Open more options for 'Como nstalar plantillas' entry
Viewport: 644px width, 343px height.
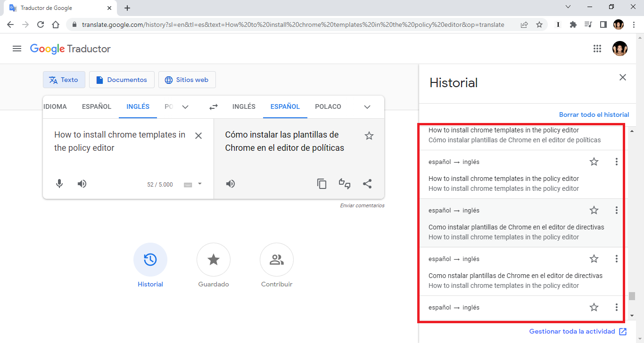[x=617, y=259]
